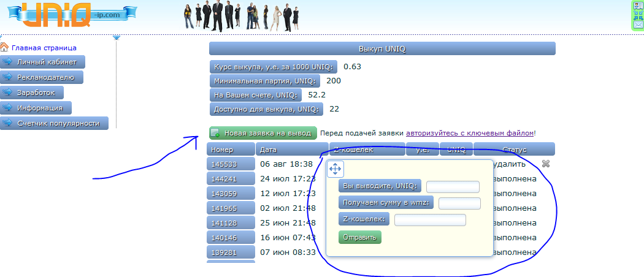This screenshot has width=644, height=277.
Task: Open the user profile card icon
Action: [x=638, y=6]
